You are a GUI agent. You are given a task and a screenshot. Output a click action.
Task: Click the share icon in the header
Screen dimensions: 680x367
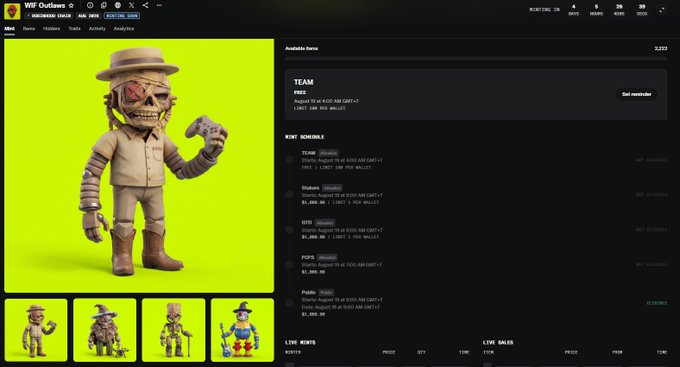point(145,5)
